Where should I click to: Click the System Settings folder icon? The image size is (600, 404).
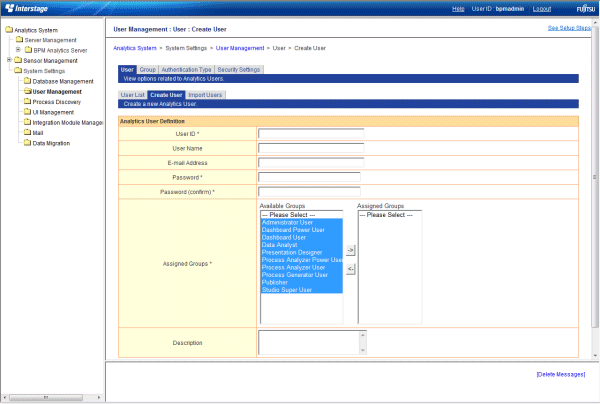[x=18, y=70]
